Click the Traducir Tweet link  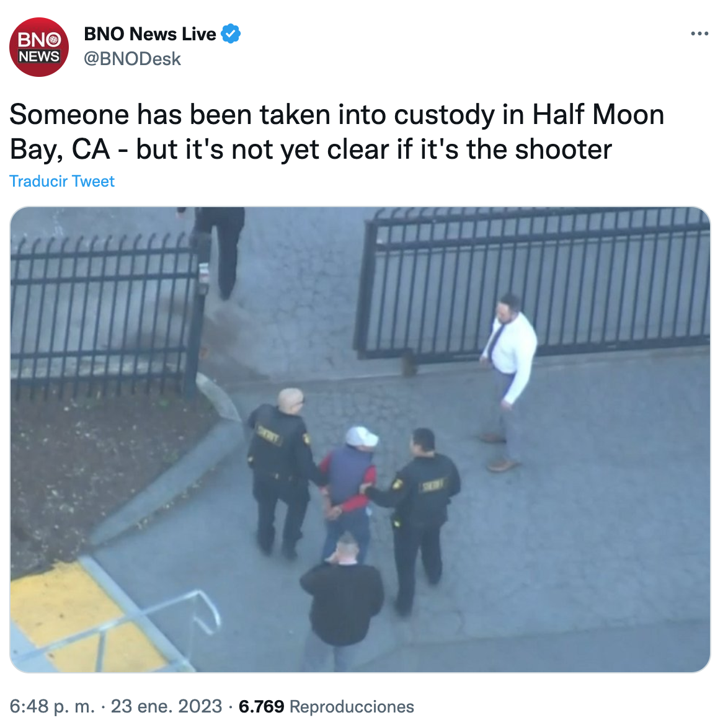tap(62, 181)
